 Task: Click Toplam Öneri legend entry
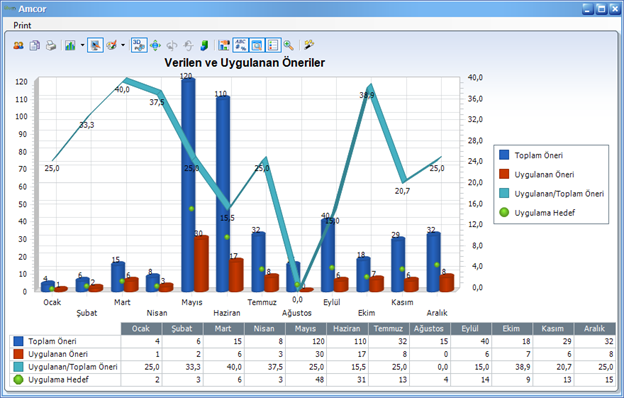click(x=538, y=155)
